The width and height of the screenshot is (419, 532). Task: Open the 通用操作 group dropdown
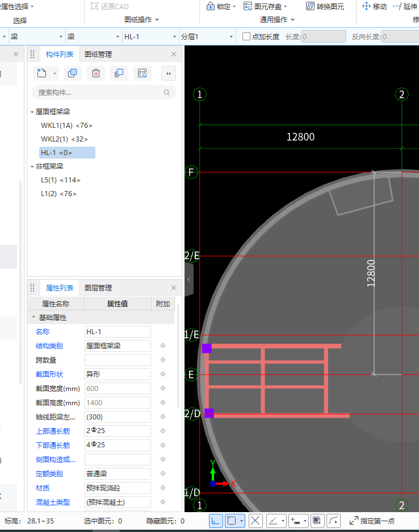[x=292, y=20]
